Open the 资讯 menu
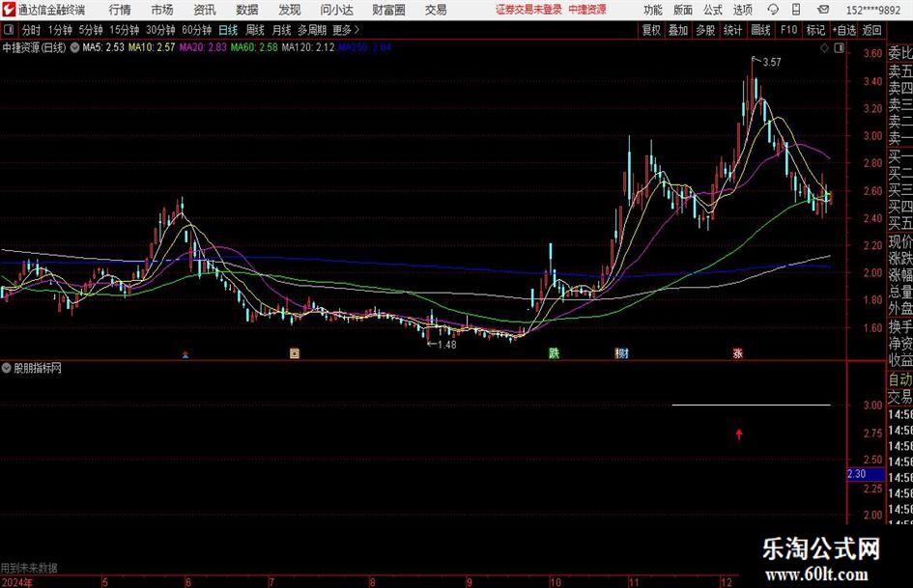Screen dimensions: 913x588 coord(205,10)
